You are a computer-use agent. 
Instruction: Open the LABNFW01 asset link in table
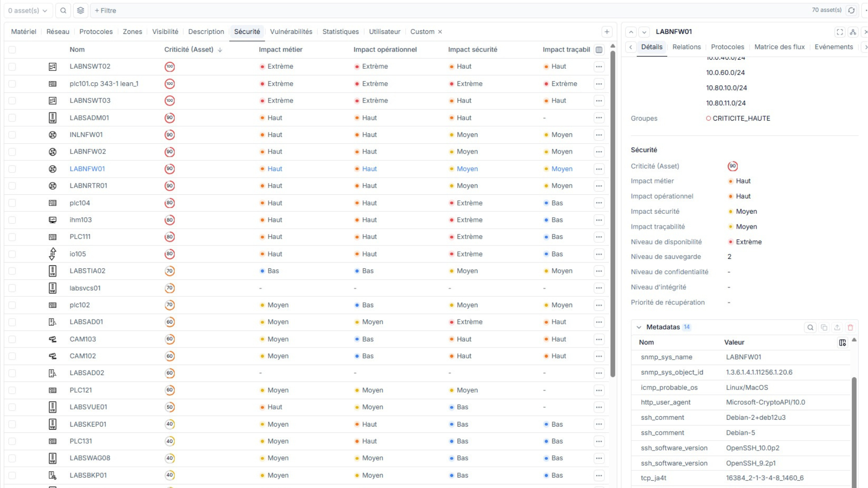pos(87,169)
